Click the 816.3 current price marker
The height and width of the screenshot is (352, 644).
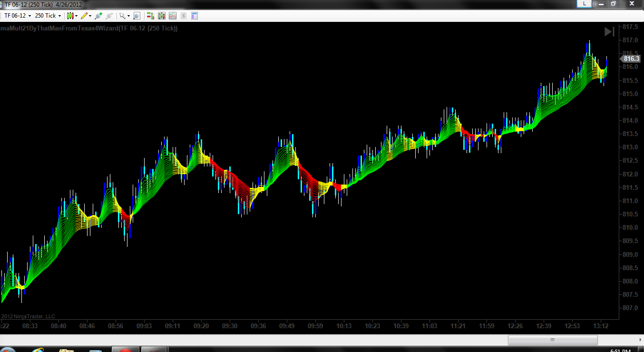(631, 59)
